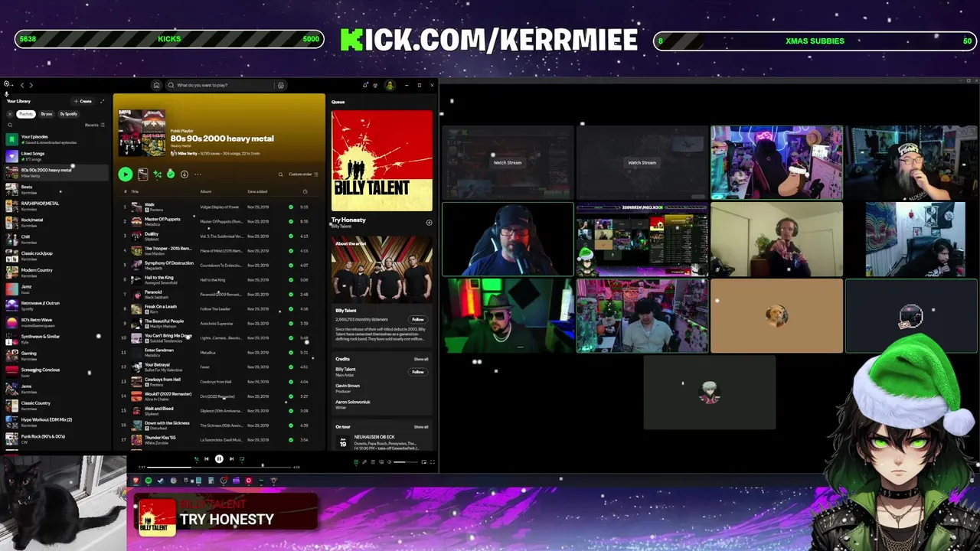
Task: Open the Create menu in Your Library
Action: click(83, 101)
